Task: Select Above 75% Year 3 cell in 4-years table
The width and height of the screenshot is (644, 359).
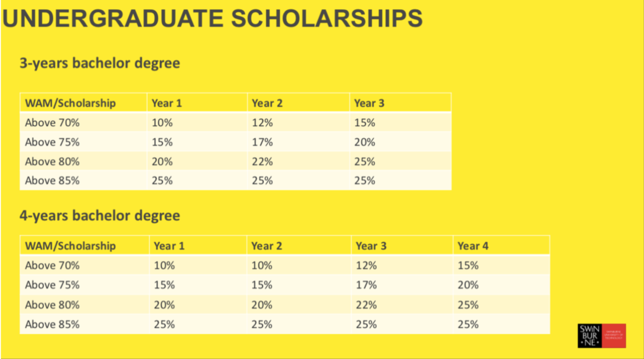Action: [x=366, y=285]
